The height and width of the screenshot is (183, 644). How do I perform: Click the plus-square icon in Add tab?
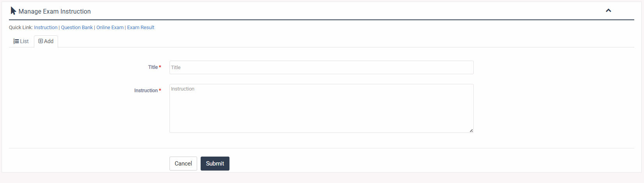tap(41, 41)
